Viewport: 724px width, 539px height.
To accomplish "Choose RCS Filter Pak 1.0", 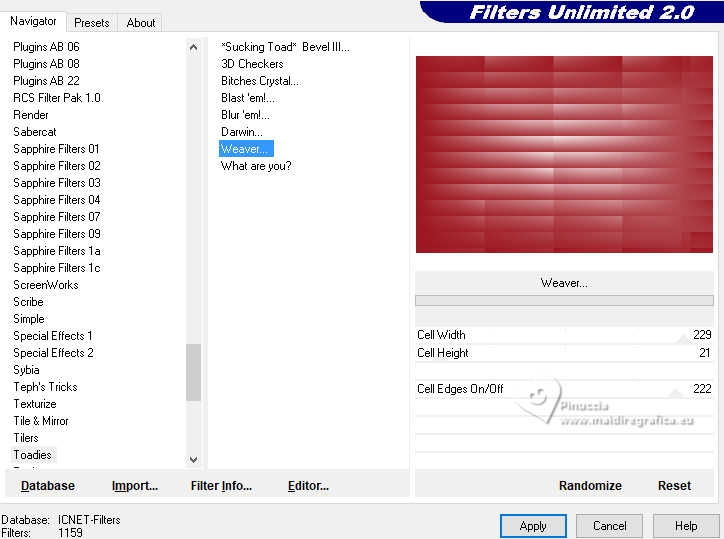I will (57, 98).
